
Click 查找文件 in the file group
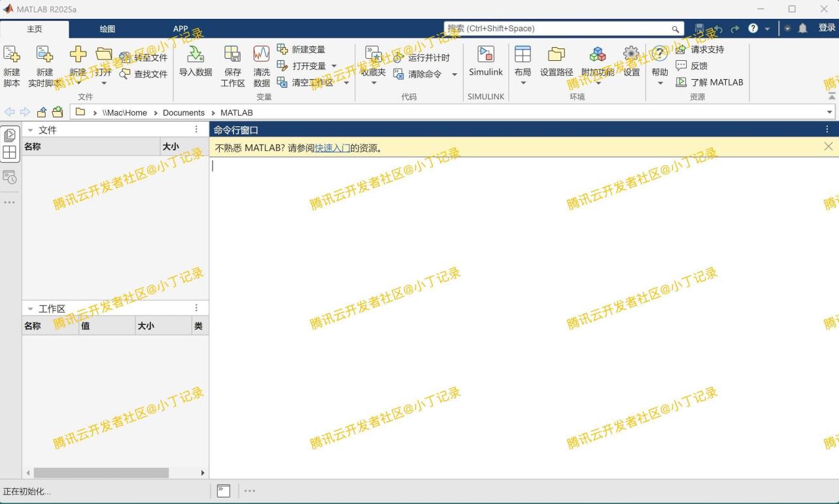(x=144, y=74)
